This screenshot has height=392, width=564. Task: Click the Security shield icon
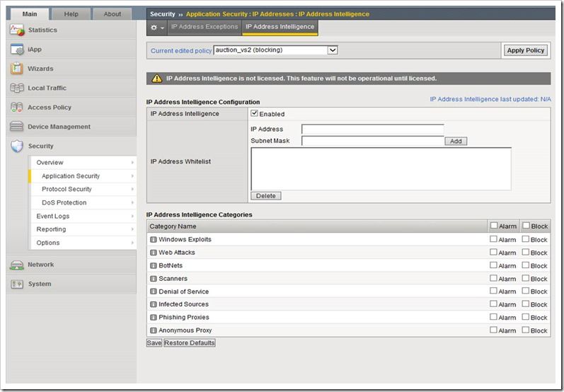(x=17, y=146)
